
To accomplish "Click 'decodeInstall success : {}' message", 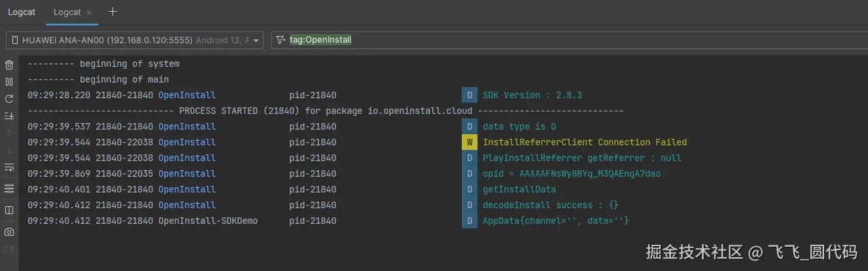I will (551, 205).
